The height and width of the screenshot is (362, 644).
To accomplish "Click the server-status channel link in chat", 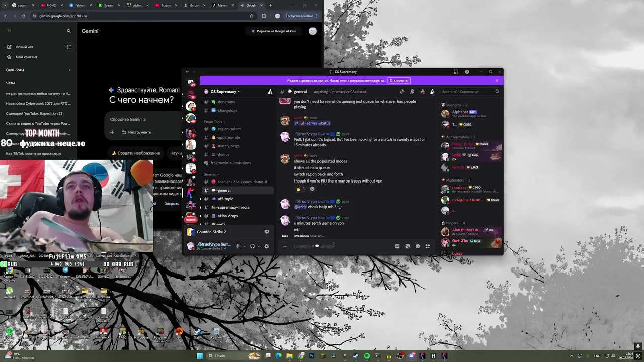I will pyautogui.click(x=312, y=123).
